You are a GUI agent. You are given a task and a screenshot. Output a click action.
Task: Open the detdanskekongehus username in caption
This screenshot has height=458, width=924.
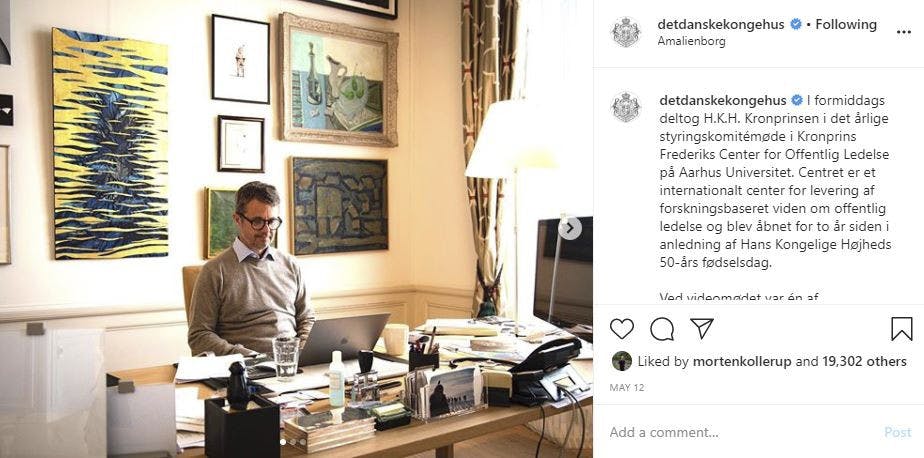[722, 100]
